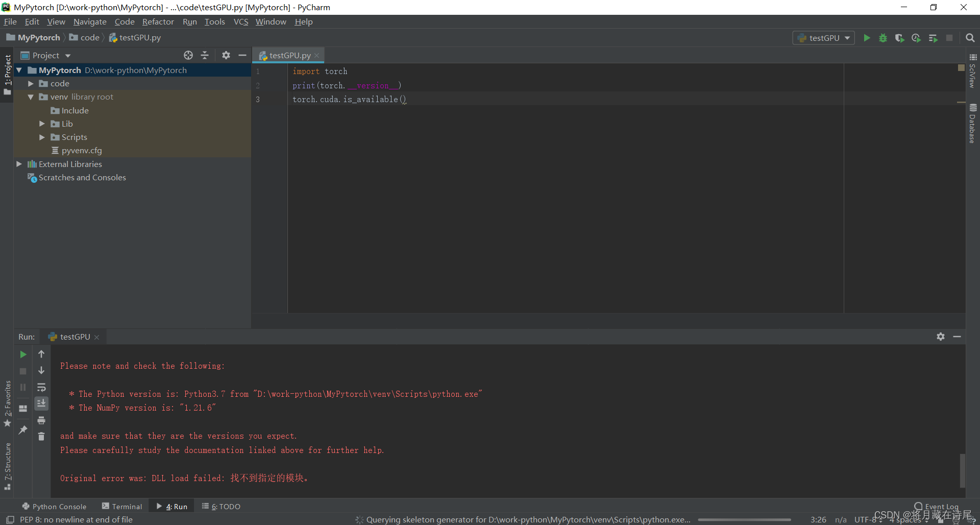Image resolution: width=980 pixels, height=525 pixels.
Task: Expand the Lib folder
Action: click(x=42, y=124)
